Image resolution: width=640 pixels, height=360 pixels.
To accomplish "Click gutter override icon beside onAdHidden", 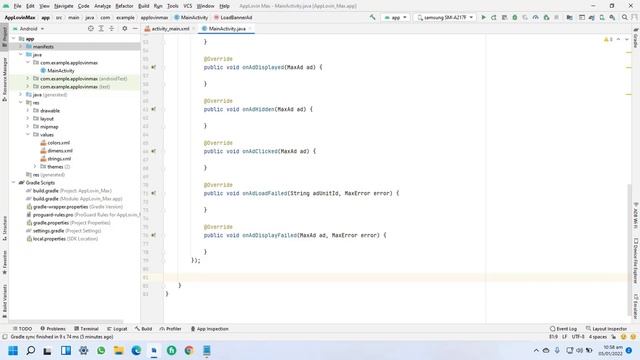I will [153, 109].
